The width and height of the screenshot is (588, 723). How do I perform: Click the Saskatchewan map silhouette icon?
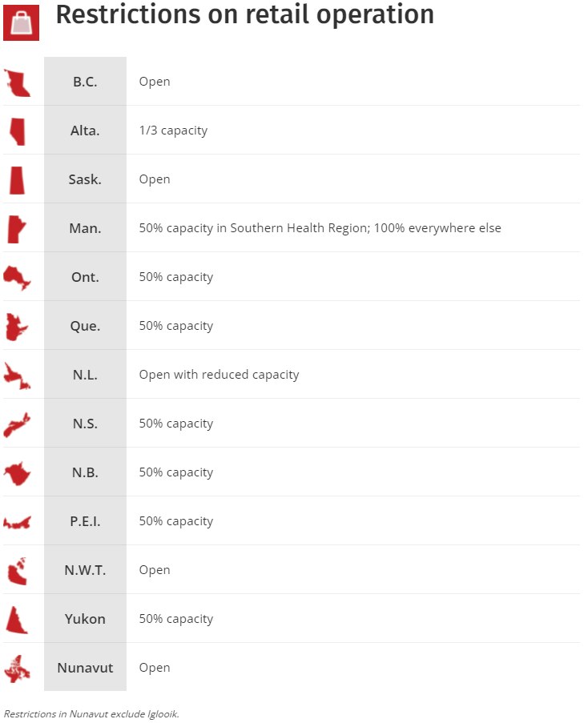tap(17, 179)
